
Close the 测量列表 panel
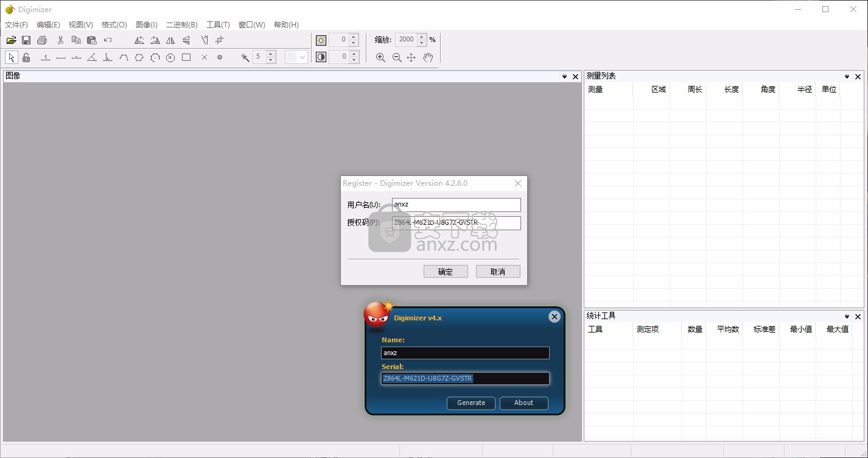(x=858, y=77)
